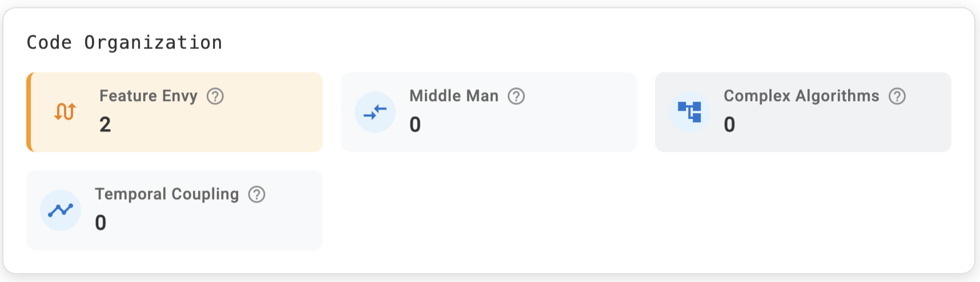Click the Middle Man converging-arrows icon
980x282 pixels.
click(375, 112)
